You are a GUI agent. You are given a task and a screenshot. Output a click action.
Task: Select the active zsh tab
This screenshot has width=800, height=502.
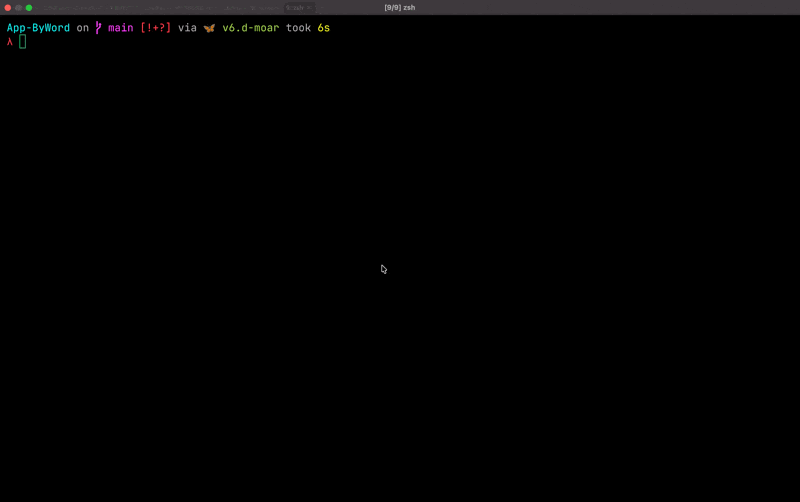(x=296, y=7)
